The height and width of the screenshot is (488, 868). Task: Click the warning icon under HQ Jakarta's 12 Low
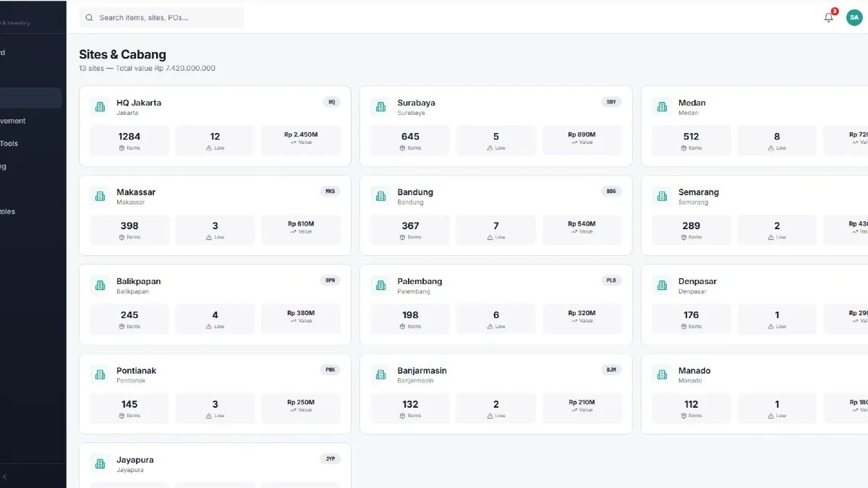209,148
